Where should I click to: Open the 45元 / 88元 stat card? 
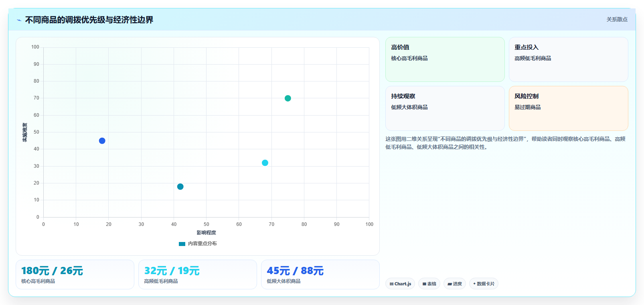[x=320, y=274]
